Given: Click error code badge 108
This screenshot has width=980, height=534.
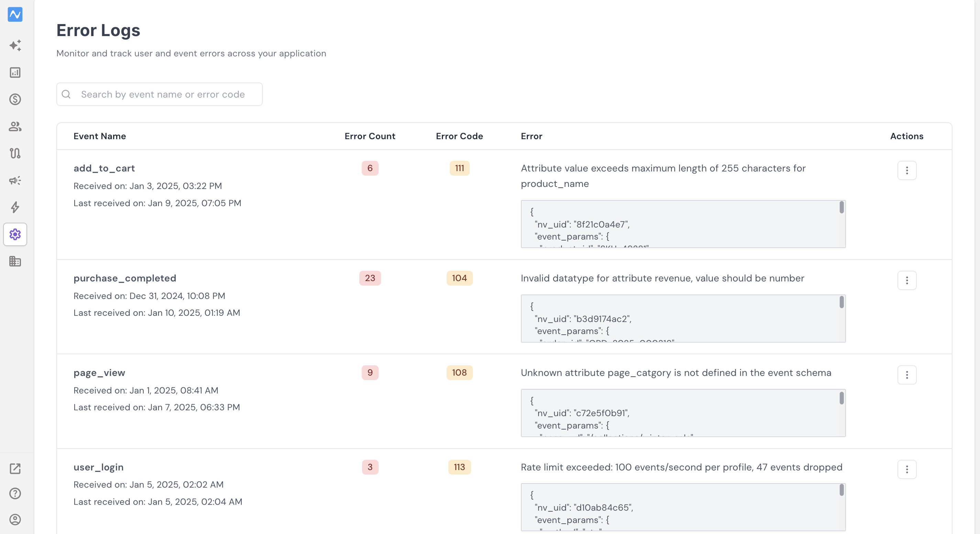Looking at the screenshot, I should point(459,372).
